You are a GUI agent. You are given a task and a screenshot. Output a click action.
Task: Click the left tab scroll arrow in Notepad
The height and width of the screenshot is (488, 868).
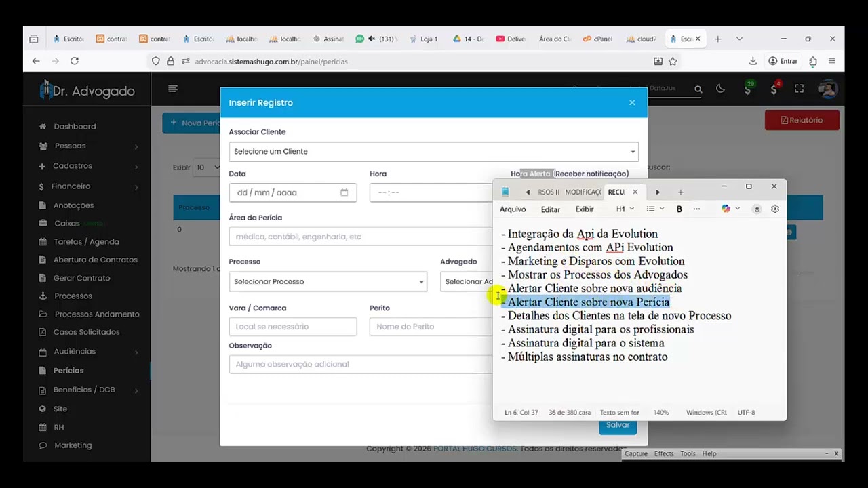click(x=528, y=192)
